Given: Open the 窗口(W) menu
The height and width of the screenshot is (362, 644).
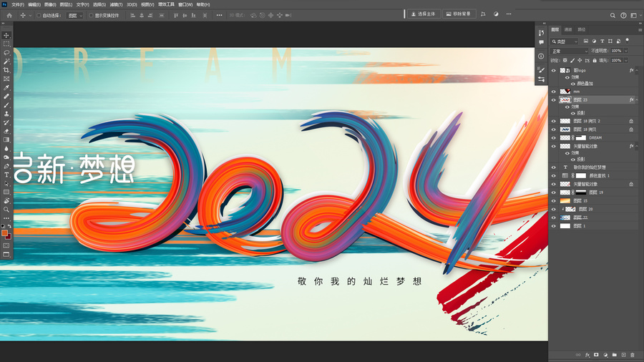Looking at the screenshot, I should [185, 4].
